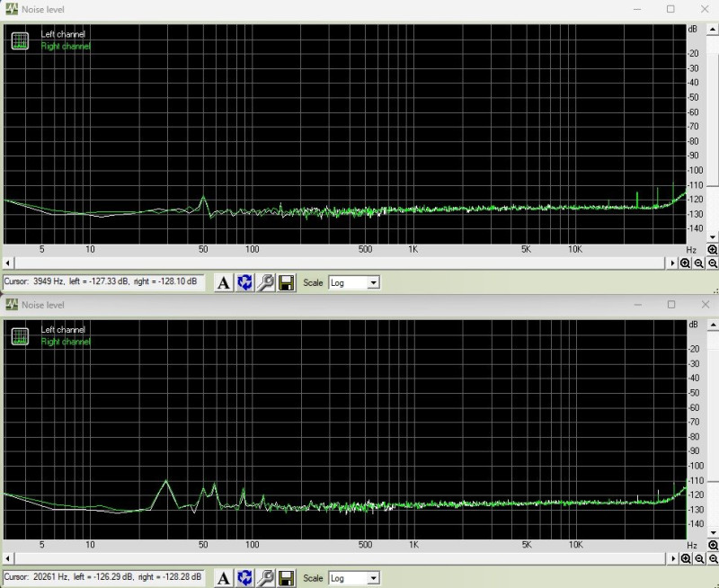The width and height of the screenshot is (719, 588).
Task: Click the tallest low-frequency peak in lower graph
Action: click(x=166, y=481)
